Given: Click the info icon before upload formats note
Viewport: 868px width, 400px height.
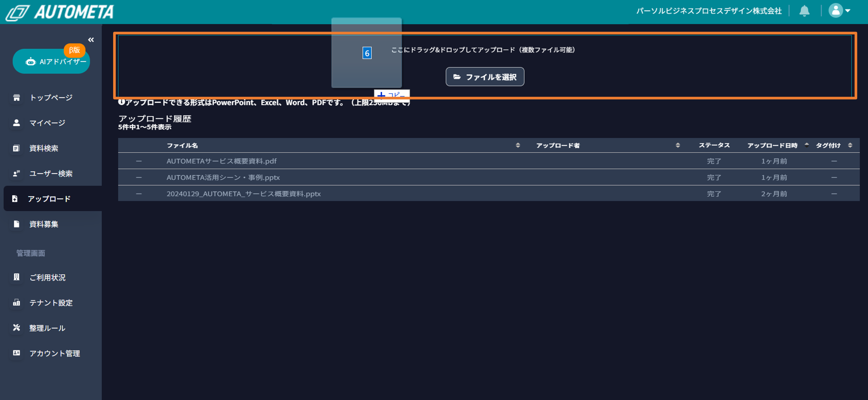Looking at the screenshot, I should [x=121, y=102].
